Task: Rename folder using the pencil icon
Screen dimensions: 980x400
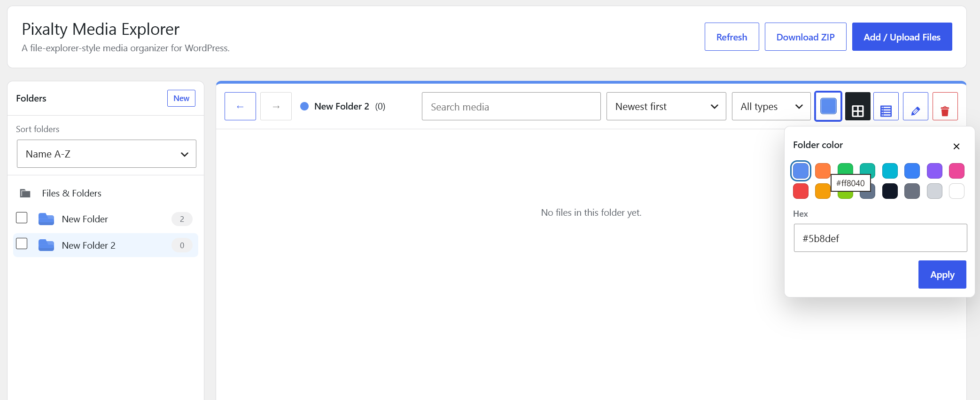Action: tap(915, 106)
